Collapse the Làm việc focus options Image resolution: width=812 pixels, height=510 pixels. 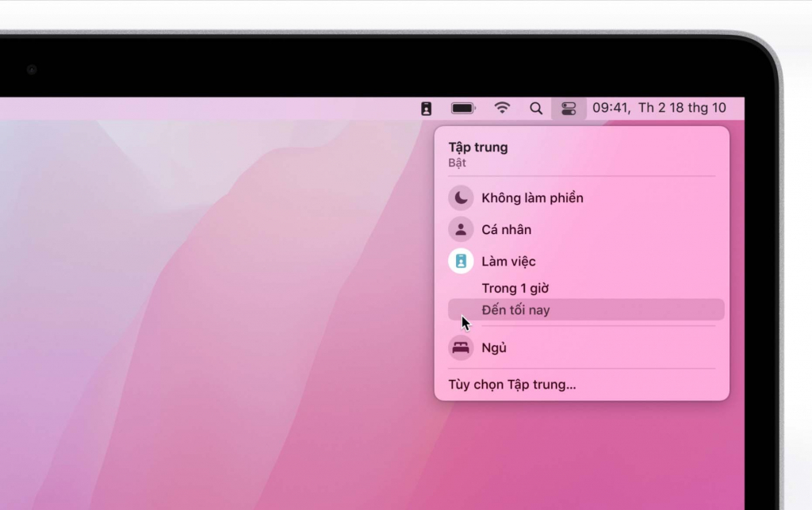[586, 261]
